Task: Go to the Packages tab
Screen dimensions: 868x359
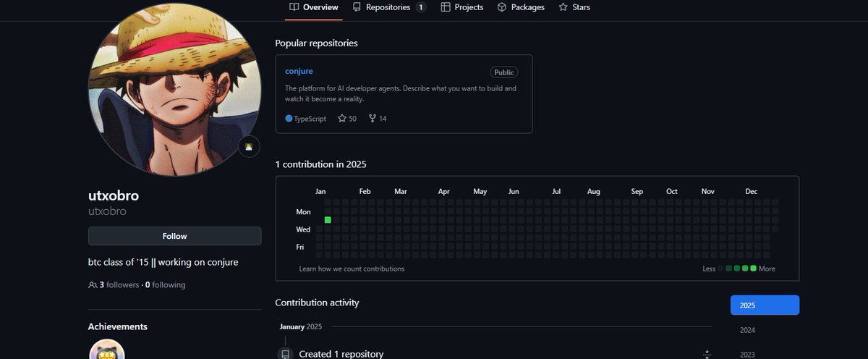Action: pyautogui.click(x=521, y=7)
